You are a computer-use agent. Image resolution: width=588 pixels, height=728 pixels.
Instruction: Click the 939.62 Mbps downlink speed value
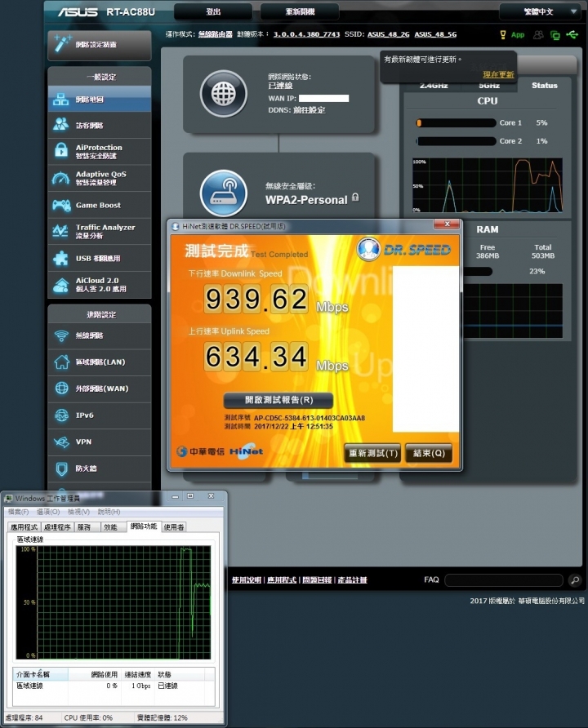coord(256,299)
